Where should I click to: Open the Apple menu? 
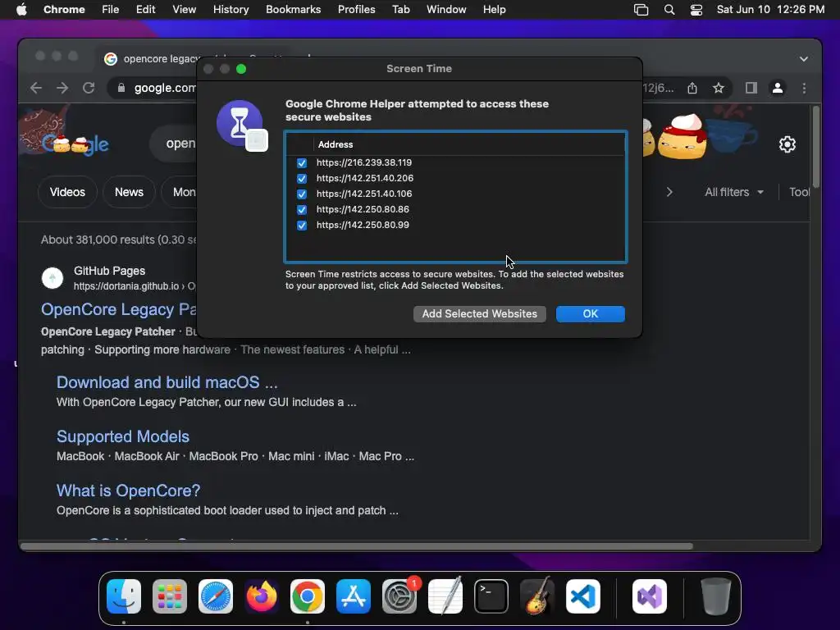pyautogui.click(x=21, y=10)
